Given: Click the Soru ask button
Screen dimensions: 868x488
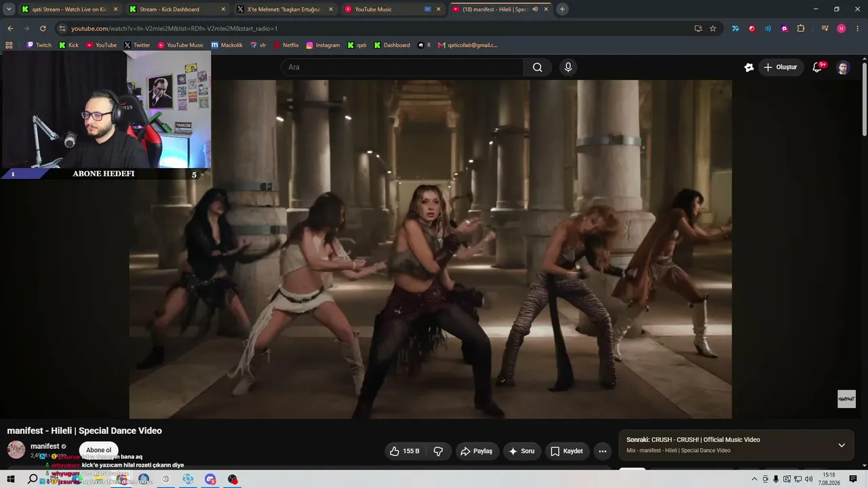Looking at the screenshot, I should click(521, 451).
